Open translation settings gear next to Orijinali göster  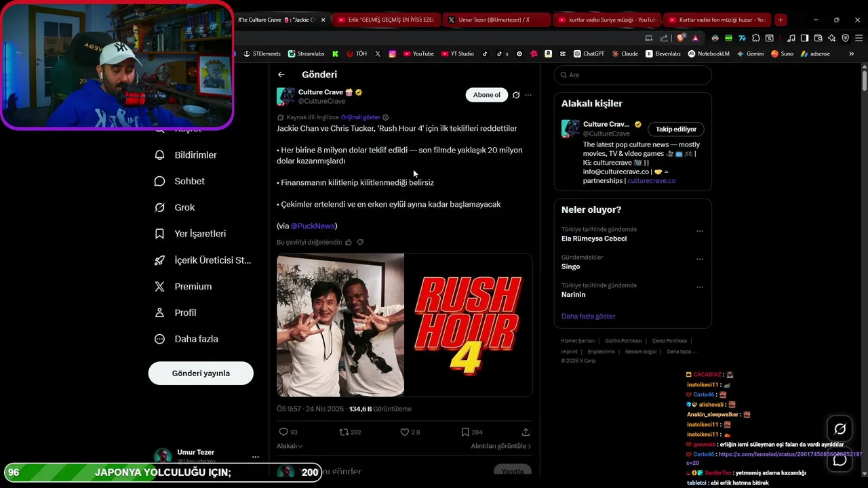pyautogui.click(x=386, y=117)
